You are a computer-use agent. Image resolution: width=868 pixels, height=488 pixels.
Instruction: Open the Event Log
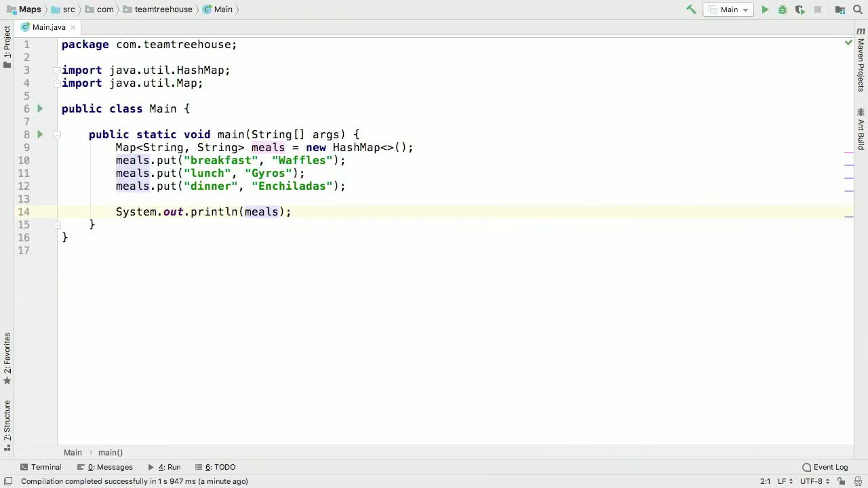coord(825,467)
